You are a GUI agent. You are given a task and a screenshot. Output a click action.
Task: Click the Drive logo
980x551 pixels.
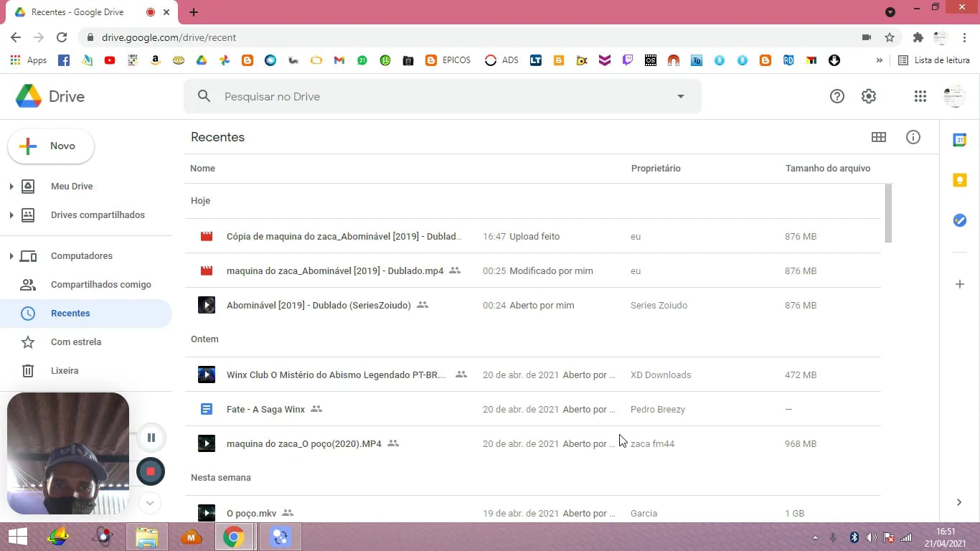(50, 96)
